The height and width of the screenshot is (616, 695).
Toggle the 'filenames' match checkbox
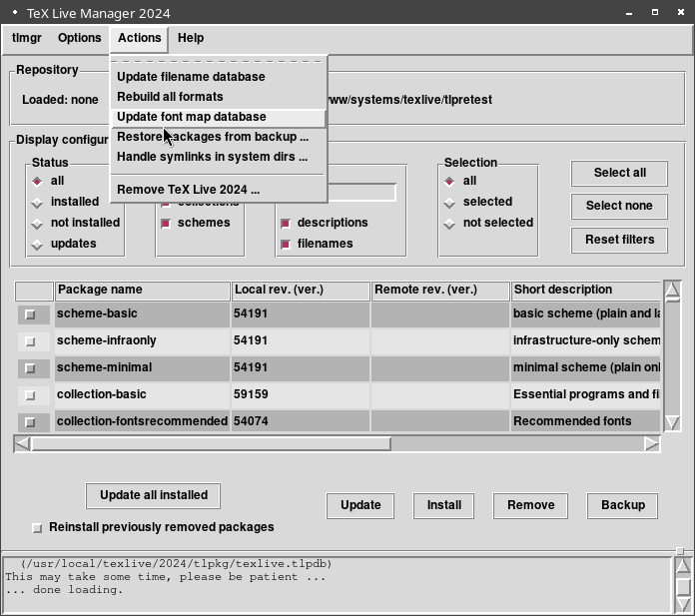pyautogui.click(x=286, y=244)
